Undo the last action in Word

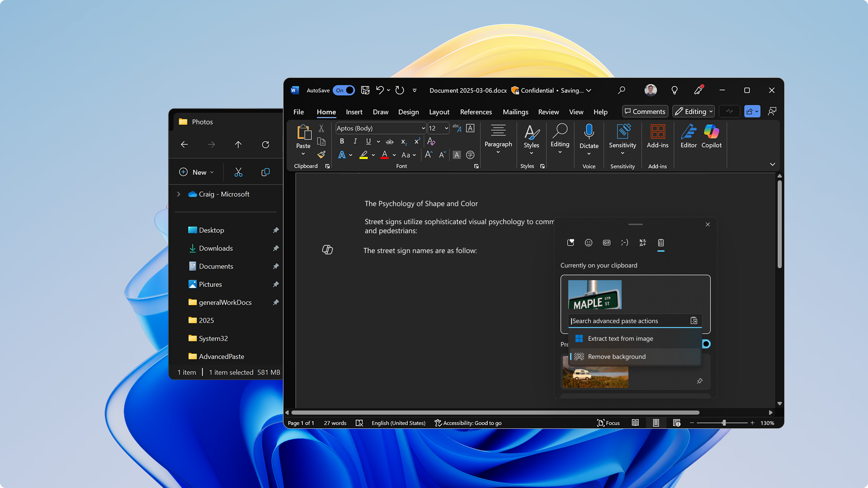pyautogui.click(x=380, y=90)
